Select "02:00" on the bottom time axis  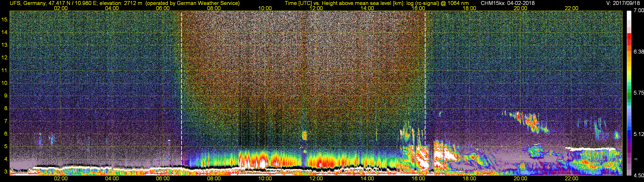point(61,179)
